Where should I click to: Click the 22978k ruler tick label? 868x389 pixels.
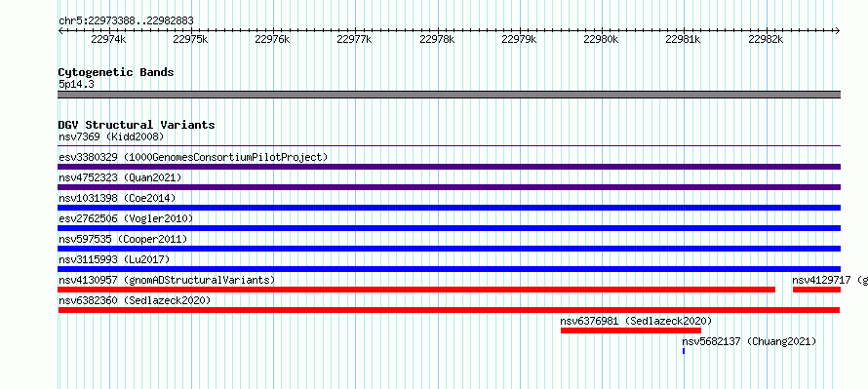point(437,39)
